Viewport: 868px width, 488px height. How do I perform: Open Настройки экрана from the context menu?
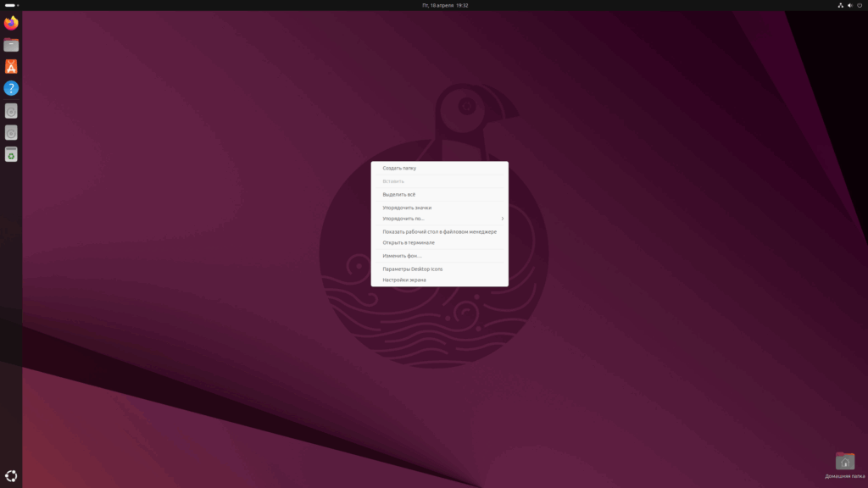[440, 280]
